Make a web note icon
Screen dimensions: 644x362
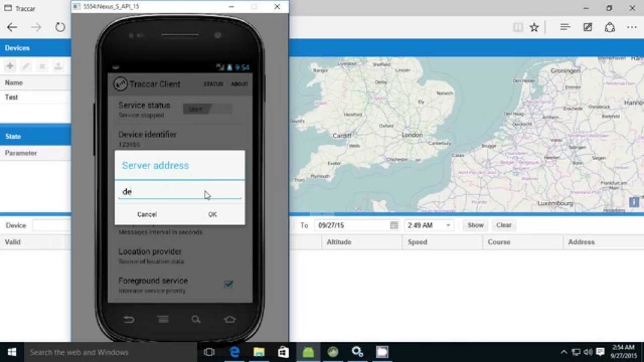coord(588,28)
